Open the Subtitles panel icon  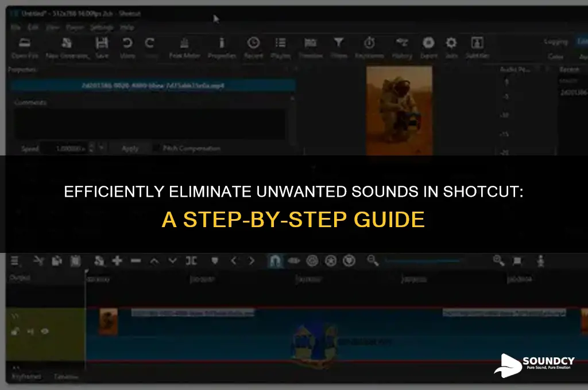pyautogui.click(x=477, y=42)
